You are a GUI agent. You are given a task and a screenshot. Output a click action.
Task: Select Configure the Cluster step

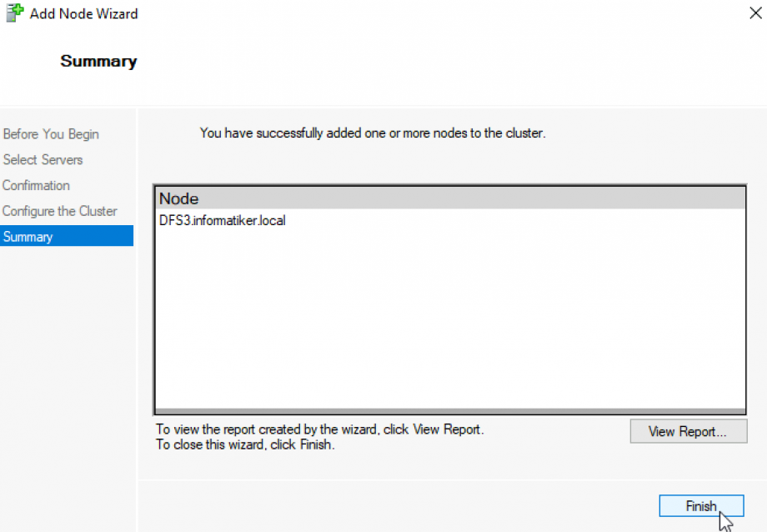pos(59,211)
